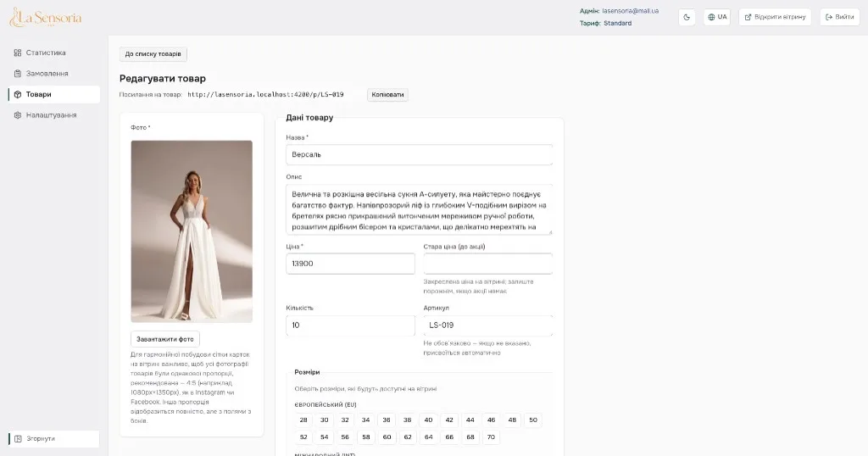Image resolution: width=868 pixels, height=456 pixels.
Task: Toggle EU size 58
Action: click(x=366, y=437)
